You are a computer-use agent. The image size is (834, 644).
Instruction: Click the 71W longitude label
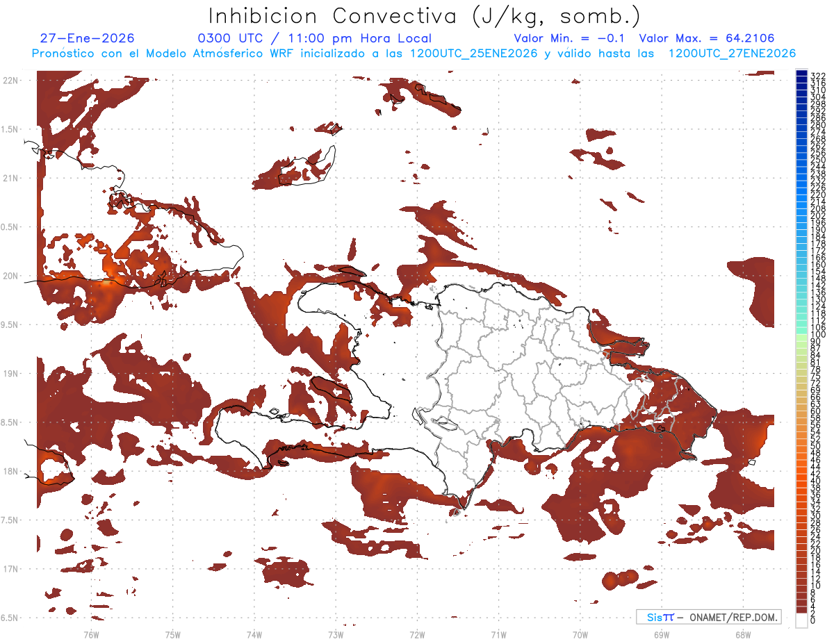point(498,635)
